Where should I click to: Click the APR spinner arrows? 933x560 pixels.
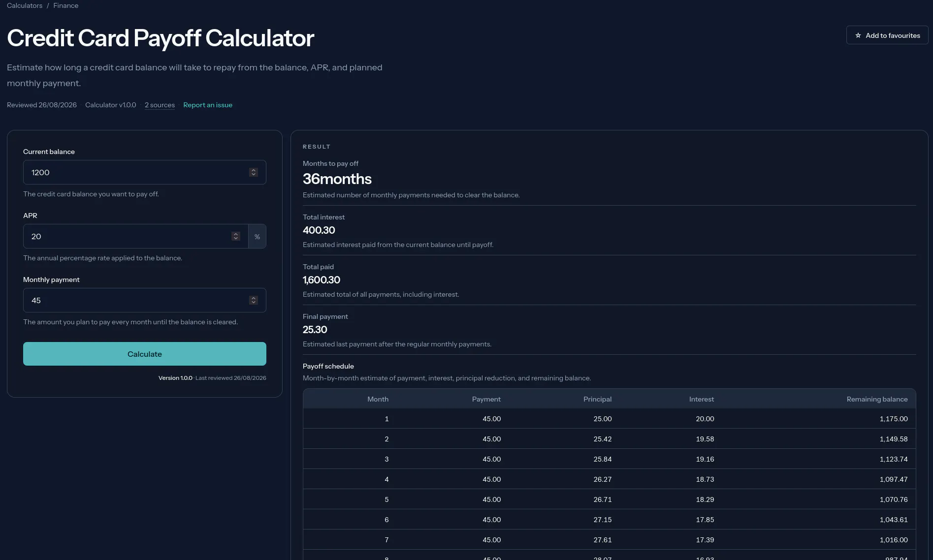(x=236, y=236)
